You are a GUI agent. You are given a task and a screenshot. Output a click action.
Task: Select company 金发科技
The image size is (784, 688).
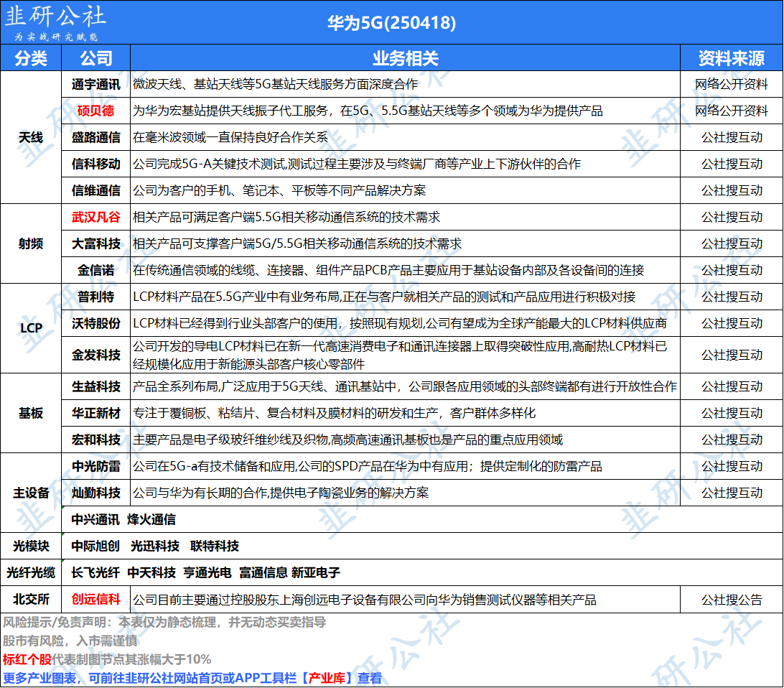tap(96, 355)
